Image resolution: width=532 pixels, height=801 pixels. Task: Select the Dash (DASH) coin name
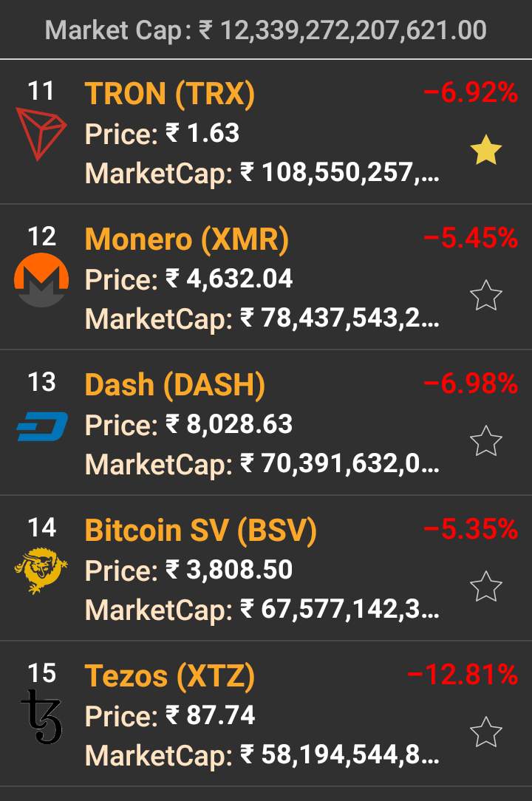click(175, 385)
